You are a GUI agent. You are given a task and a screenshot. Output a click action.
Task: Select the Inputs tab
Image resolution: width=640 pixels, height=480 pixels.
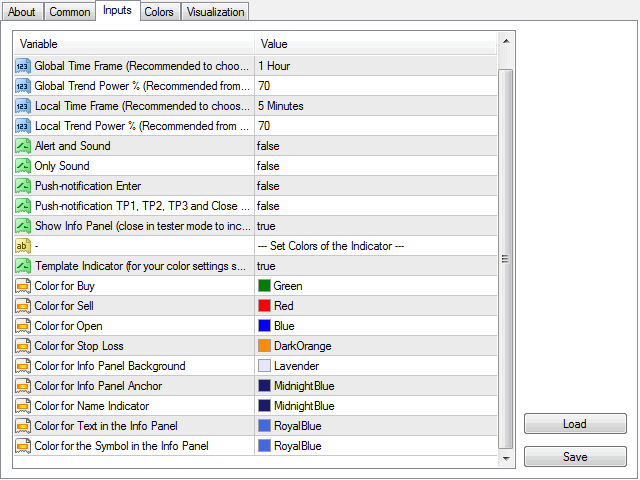118,10
